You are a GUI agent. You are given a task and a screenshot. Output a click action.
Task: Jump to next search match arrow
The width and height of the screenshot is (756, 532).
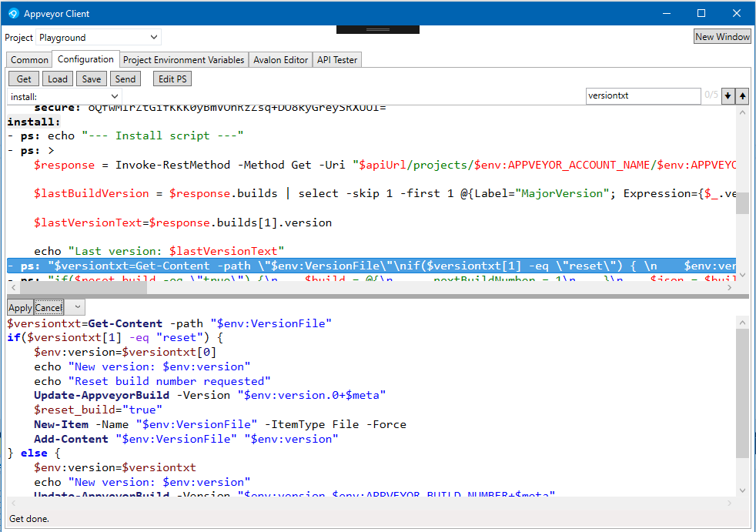coord(728,96)
